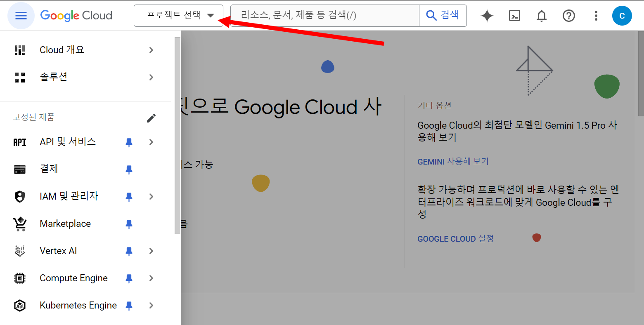
Task: Unpin IAM 및 관리자
Action: [x=129, y=197]
